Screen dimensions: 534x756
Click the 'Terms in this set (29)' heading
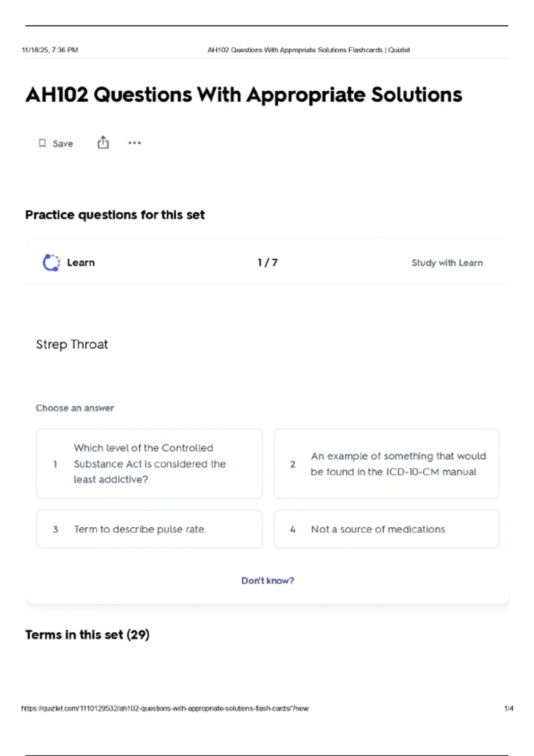tap(87, 635)
